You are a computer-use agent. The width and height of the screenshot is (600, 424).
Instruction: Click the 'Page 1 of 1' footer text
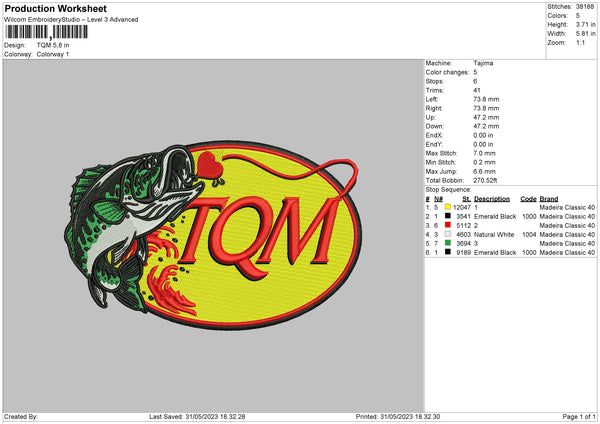(x=579, y=416)
